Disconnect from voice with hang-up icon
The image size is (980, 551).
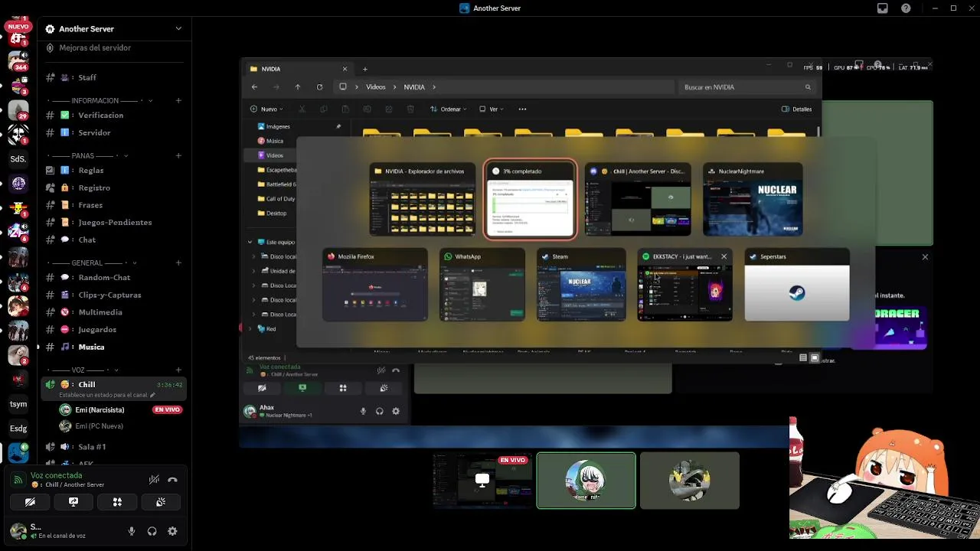point(172,480)
